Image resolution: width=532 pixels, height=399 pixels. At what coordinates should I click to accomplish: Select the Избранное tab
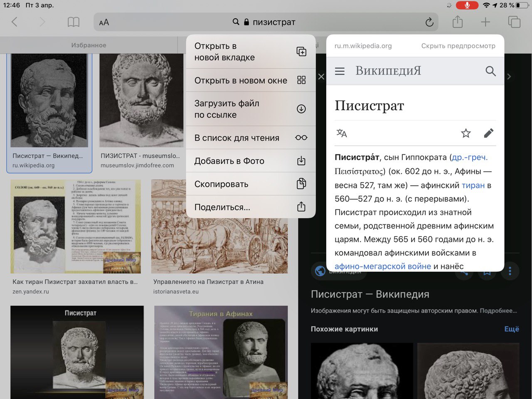tap(89, 45)
